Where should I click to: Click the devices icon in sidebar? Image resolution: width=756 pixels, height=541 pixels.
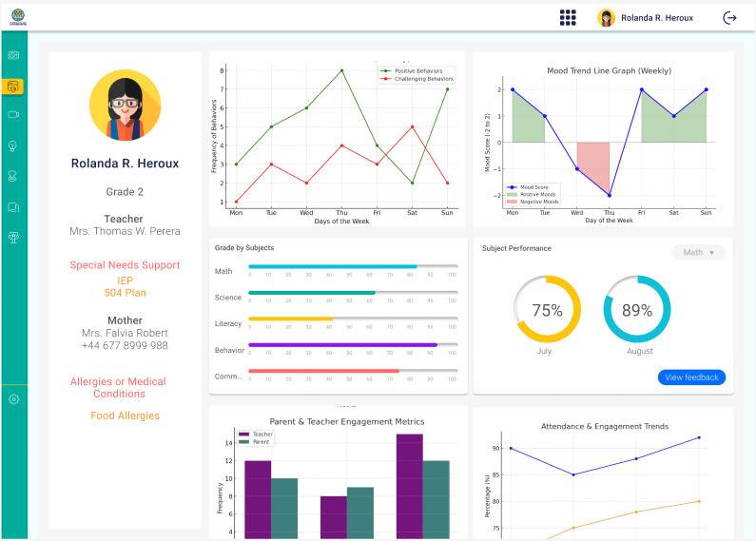[x=13, y=206]
